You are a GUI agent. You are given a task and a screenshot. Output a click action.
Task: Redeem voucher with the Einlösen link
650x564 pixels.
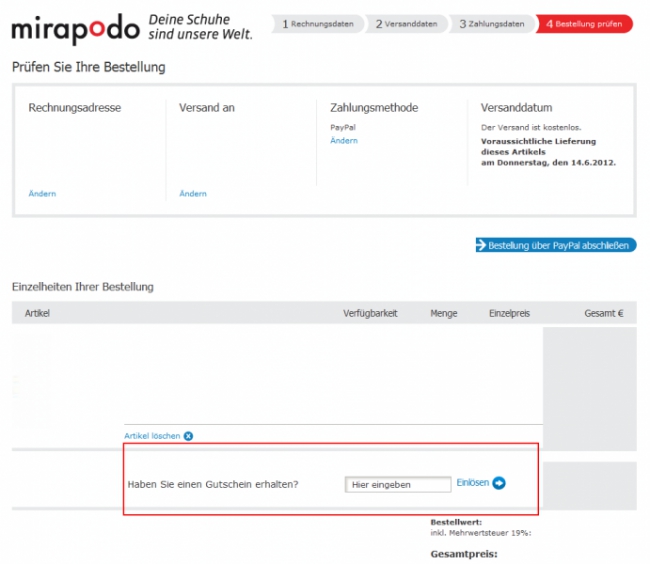tap(473, 483)
